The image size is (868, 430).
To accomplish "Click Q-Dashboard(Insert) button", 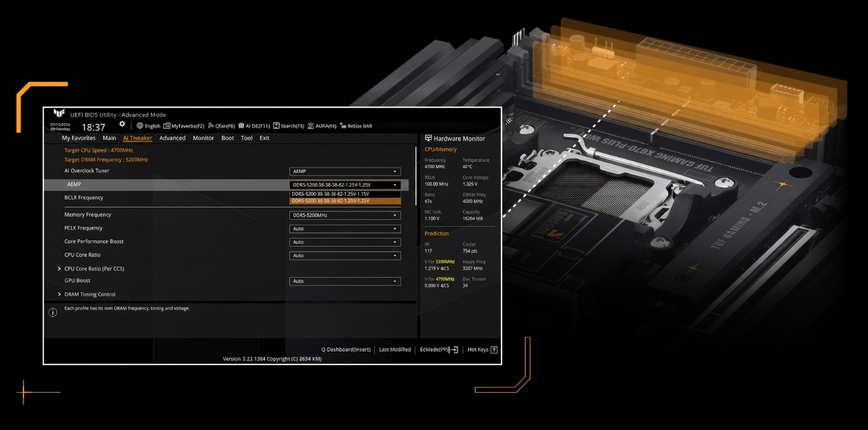I will (x=346, y=349).
